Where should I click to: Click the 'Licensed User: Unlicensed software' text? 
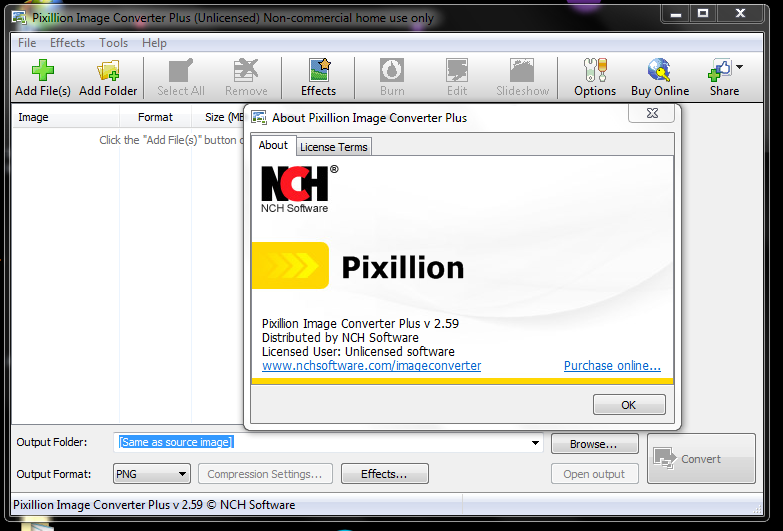358,352
